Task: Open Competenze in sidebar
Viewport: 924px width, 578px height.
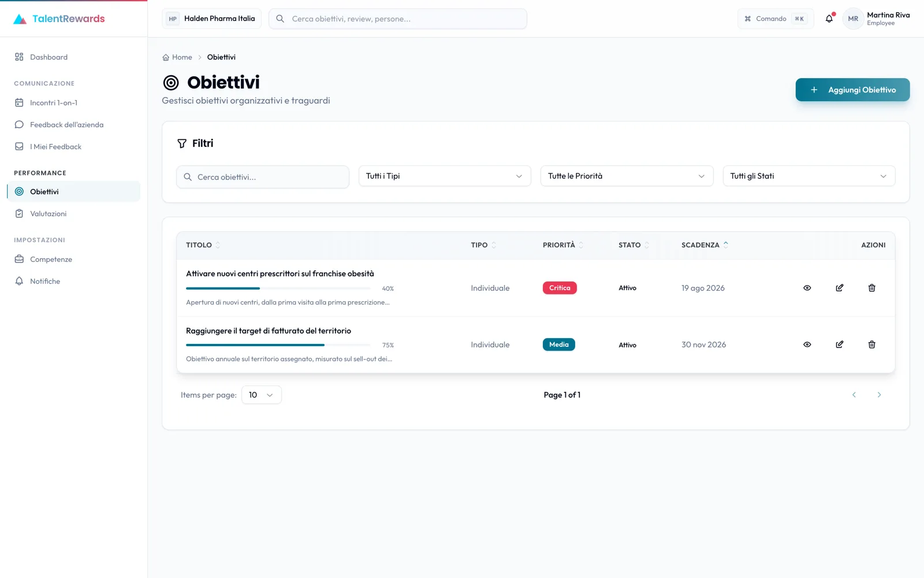Action: (74, 260)
